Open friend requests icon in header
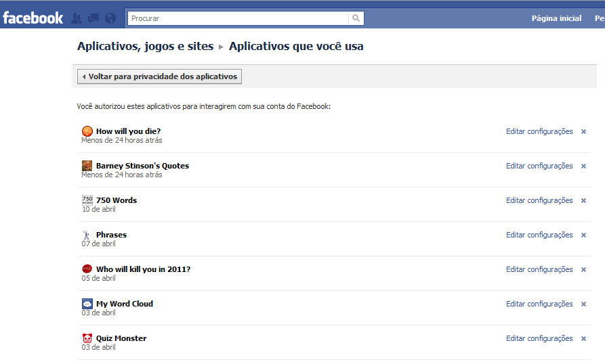The image size is (605, 364). coord(77,18)
